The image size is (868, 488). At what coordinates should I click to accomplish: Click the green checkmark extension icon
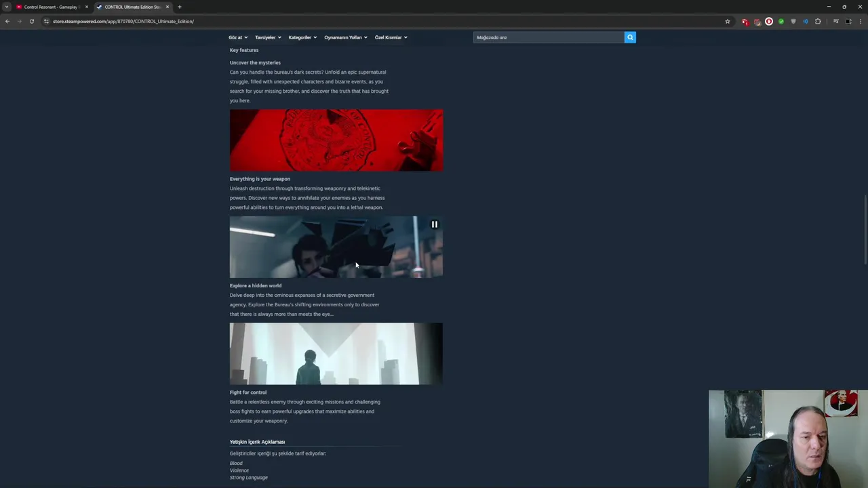(x=781, y=21)
